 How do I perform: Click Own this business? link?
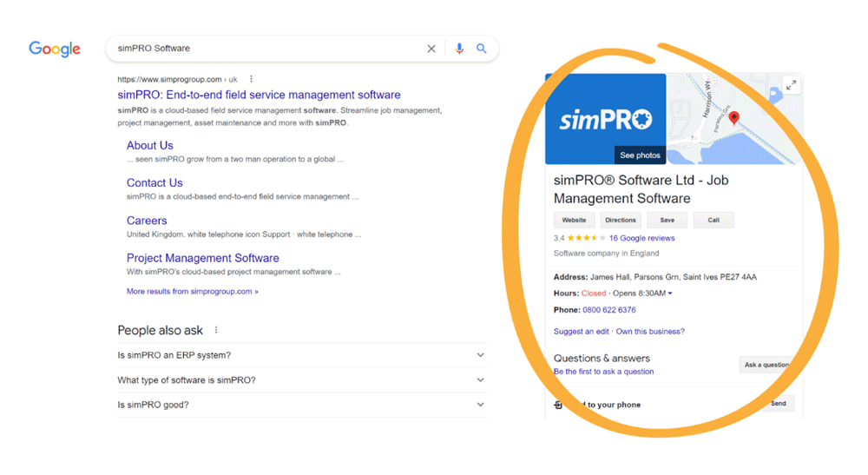point(650,332)
